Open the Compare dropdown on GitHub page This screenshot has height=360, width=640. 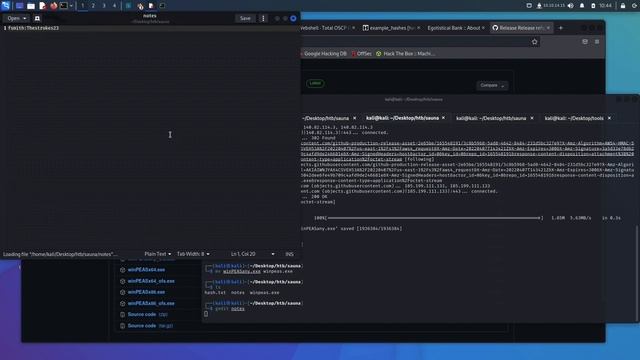pos(492,85)
